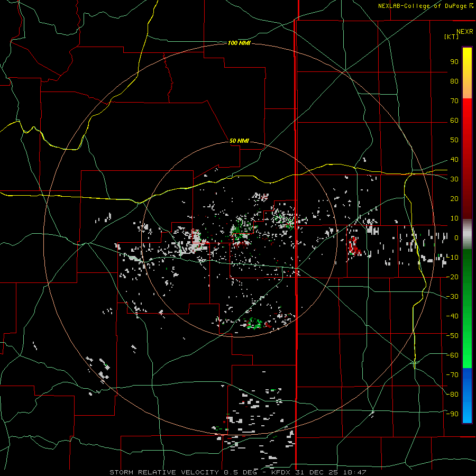Click the positive 90 knot scale label
Screen dimensions: 476x476
point(454,62)
